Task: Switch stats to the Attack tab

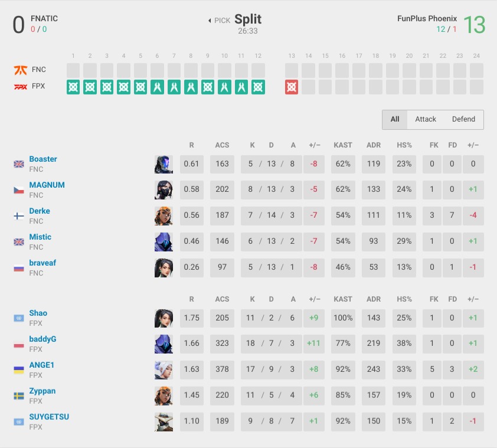Action: 426,119
